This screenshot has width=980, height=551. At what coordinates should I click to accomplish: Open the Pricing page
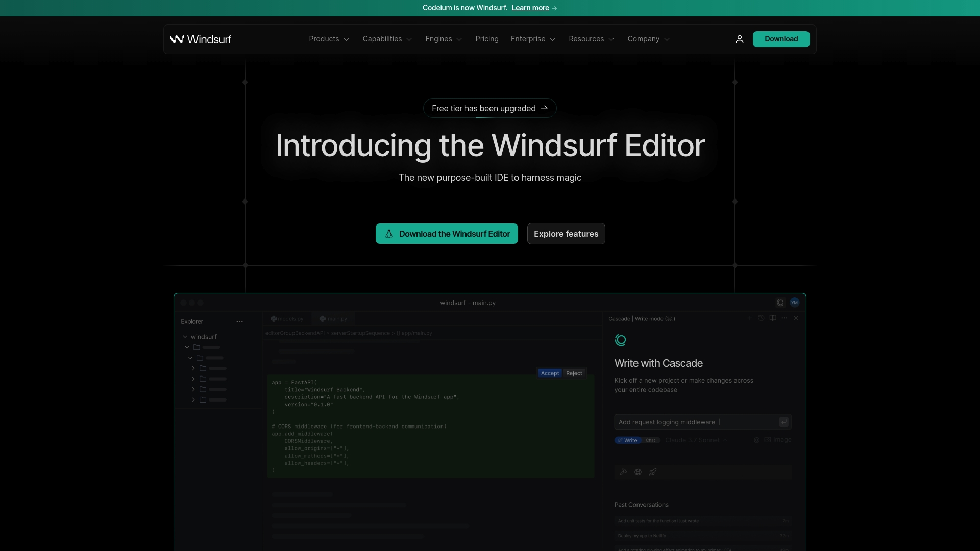coord(487,39)
